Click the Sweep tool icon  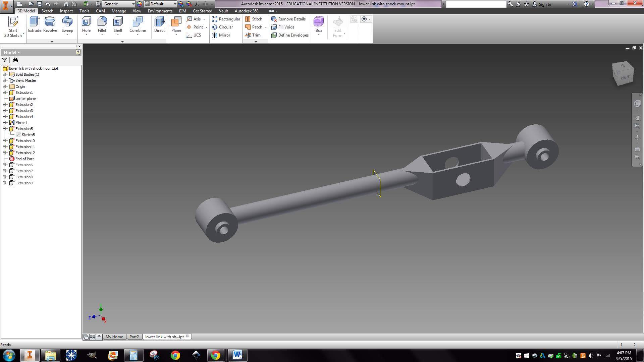click(67, 21)
